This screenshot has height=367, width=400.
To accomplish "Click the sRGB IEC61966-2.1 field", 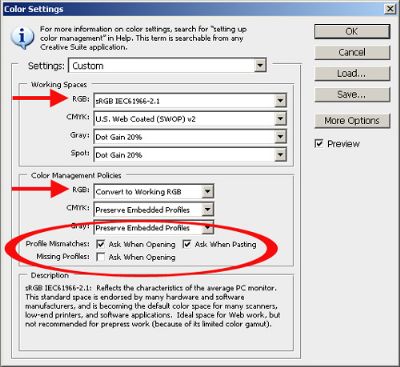I will tap(190, 100).
